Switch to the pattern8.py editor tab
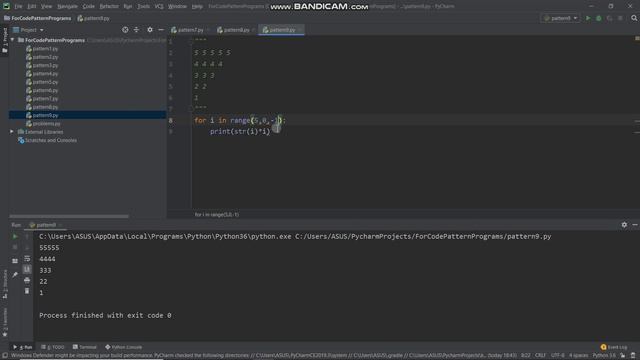This screenshot has width=640, height=360. click(x=236, y=30)
